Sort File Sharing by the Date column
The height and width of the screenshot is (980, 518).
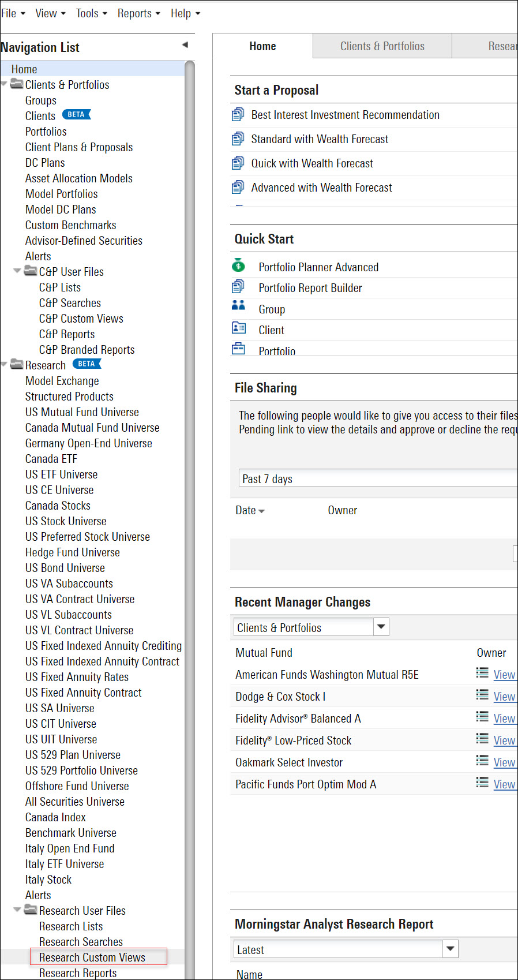pos(250,510)
